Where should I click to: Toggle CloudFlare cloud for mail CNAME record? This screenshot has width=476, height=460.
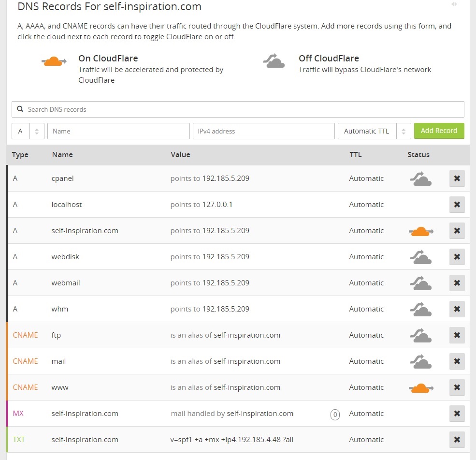[420, 361]
